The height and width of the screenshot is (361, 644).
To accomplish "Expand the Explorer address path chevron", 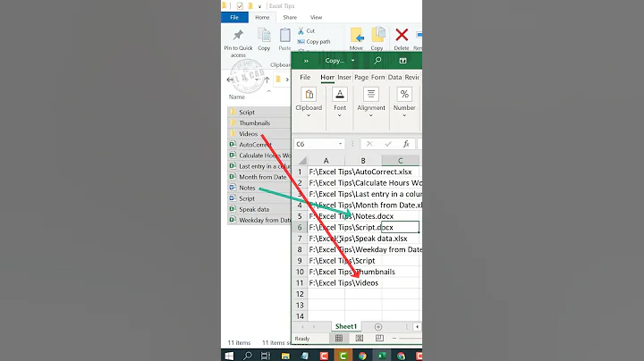I will pos(287,80).
